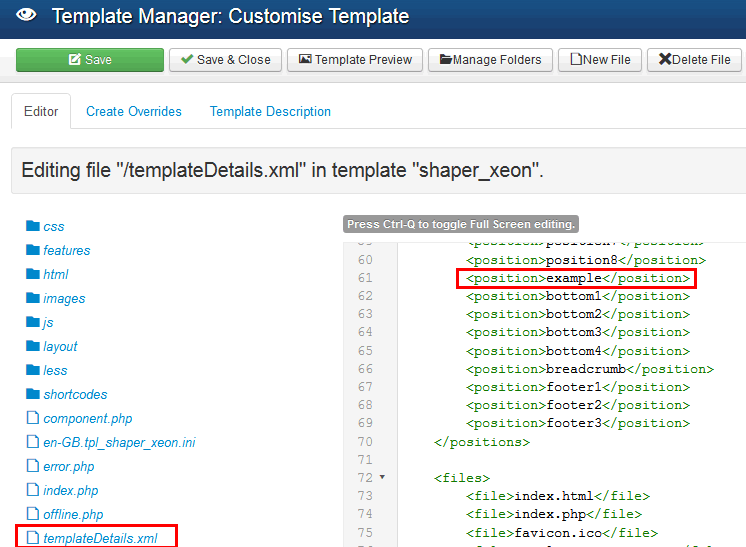746x547 pixels.
Task: Click the features folder icon
Action: click(x=32, y=250)
